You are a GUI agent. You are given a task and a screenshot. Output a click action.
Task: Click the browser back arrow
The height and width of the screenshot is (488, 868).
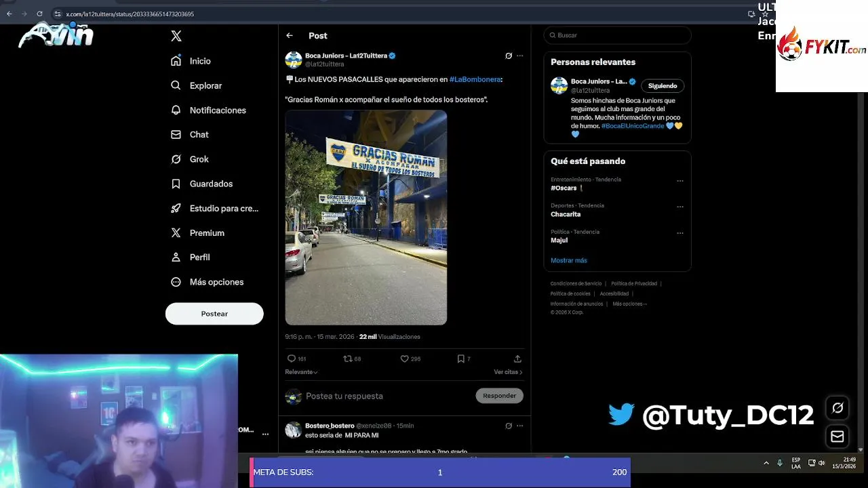click(9, 14)
